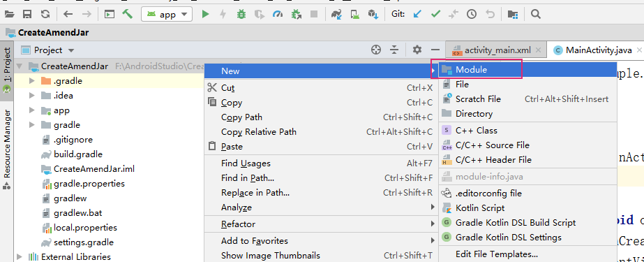
Task: Click the Git revert undo arrow
Action: tap(490, 15)
